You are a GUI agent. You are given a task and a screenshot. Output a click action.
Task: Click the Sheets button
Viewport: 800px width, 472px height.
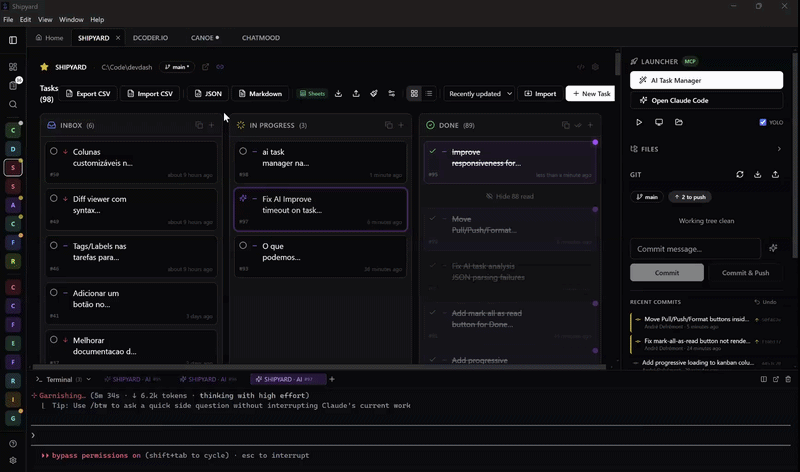pyautogui.click(x=312, y=93)
